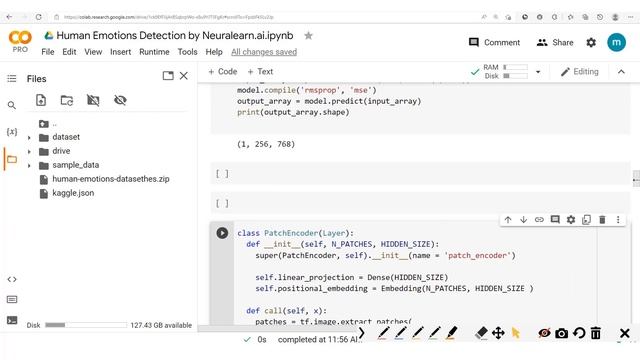Take screenshot with camera tool
This screenshot has width=640, height=360.
[x=561, y=333]
